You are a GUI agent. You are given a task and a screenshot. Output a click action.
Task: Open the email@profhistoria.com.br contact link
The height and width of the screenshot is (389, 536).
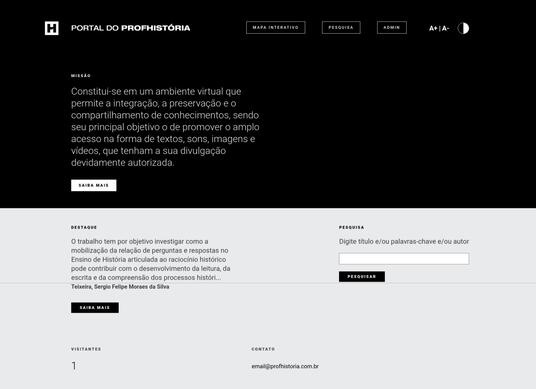click(x=285, y=366)
